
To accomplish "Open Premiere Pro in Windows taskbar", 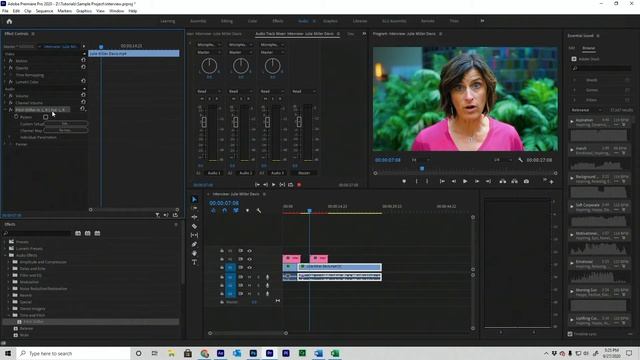I will click(269, 353).
